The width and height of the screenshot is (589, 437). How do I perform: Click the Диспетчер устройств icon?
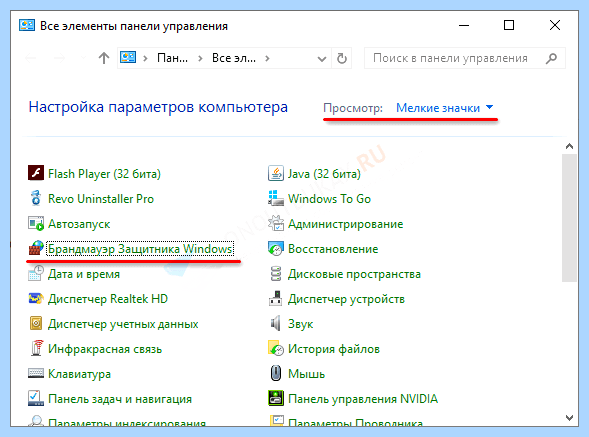(x=276, y=298)
